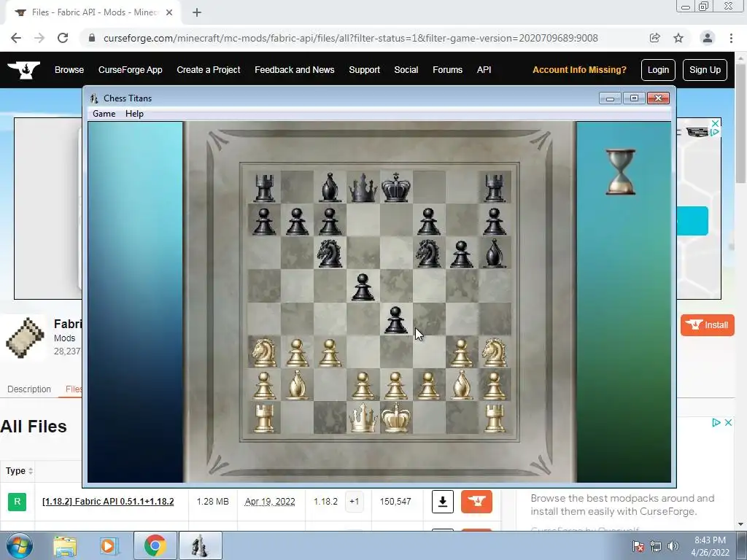Switch to Chrome on the taskbar

(x=155, y=546)
